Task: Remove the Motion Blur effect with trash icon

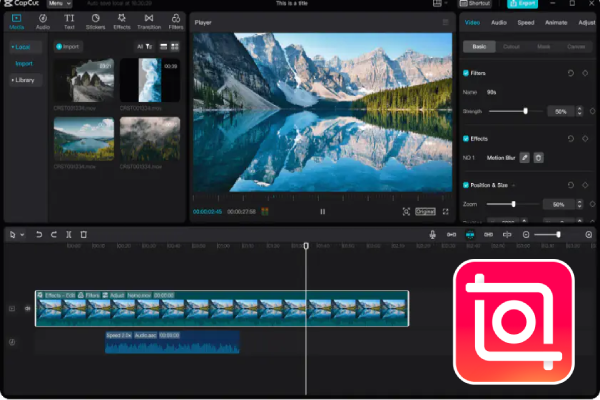Action: pos(538,158)
